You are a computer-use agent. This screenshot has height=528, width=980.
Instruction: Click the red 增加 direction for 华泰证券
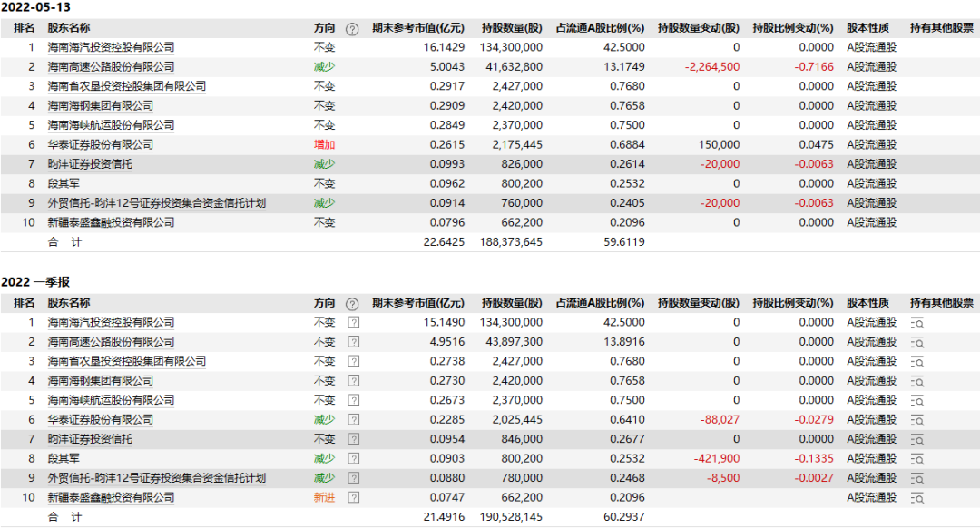pyautogui.click(x=324, y=144)
